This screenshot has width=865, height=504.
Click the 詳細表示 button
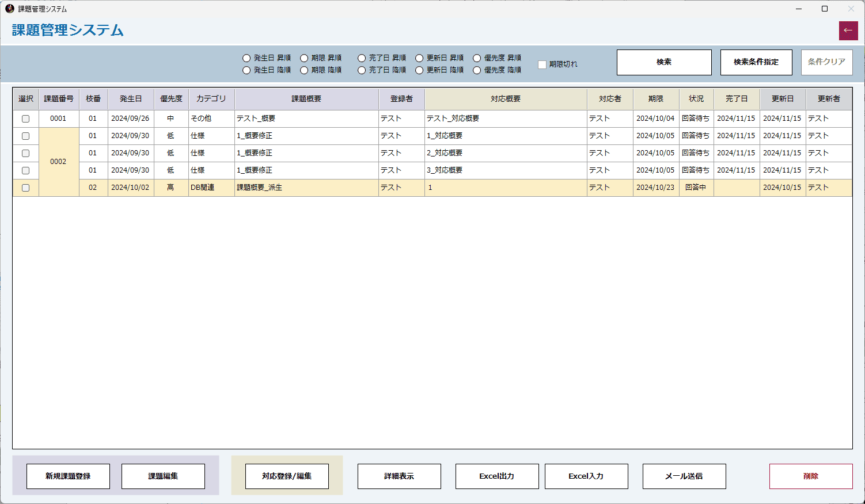[399, 476]
